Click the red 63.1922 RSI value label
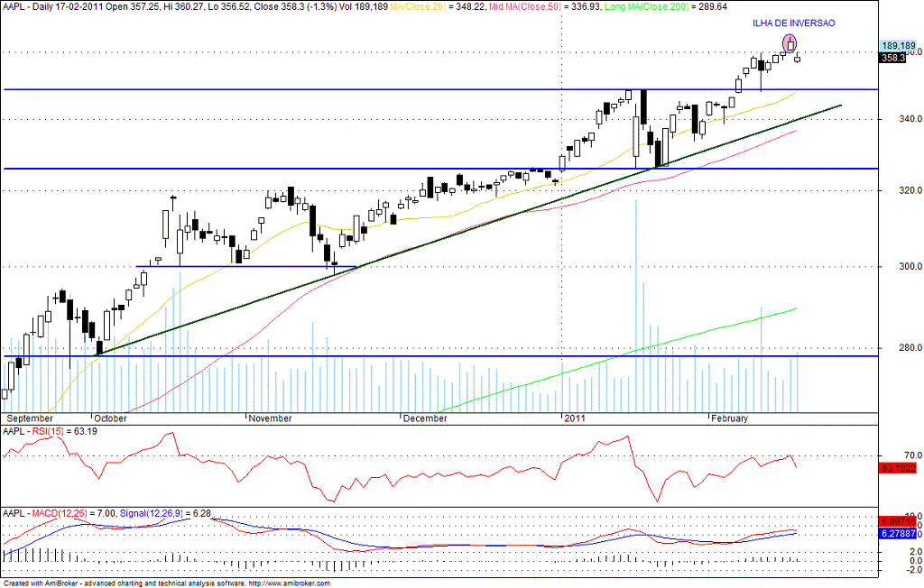 point(899,468)
